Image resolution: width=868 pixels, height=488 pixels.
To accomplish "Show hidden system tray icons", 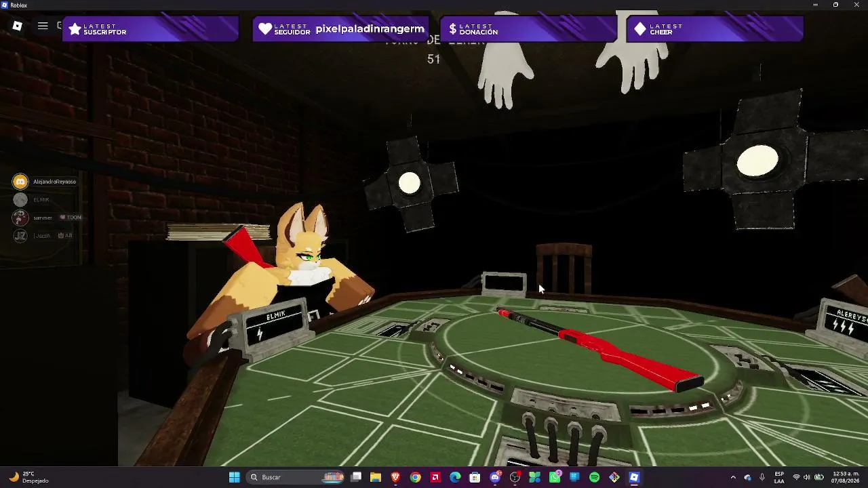I will tap(733, 477).
